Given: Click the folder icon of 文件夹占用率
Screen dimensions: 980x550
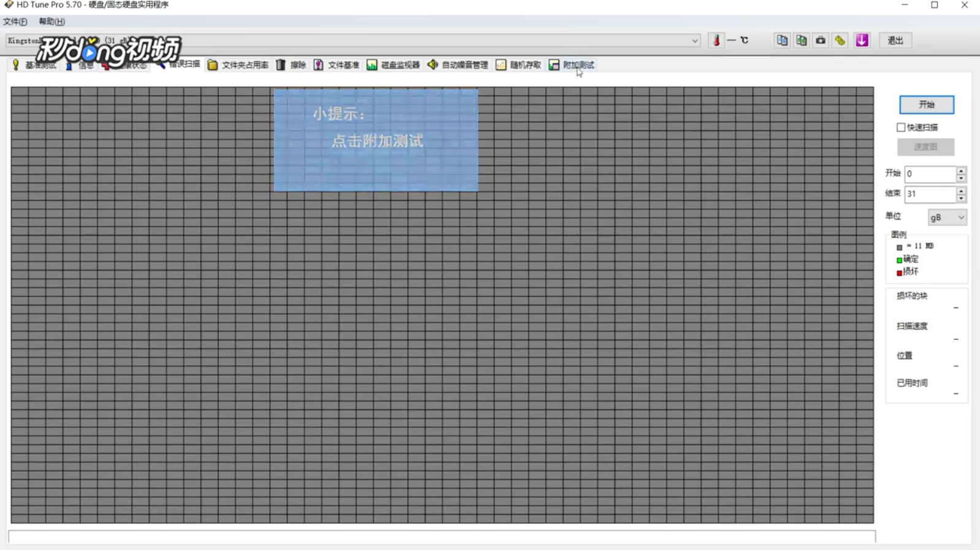Looking at the screenshot, I should coord(212,65).
